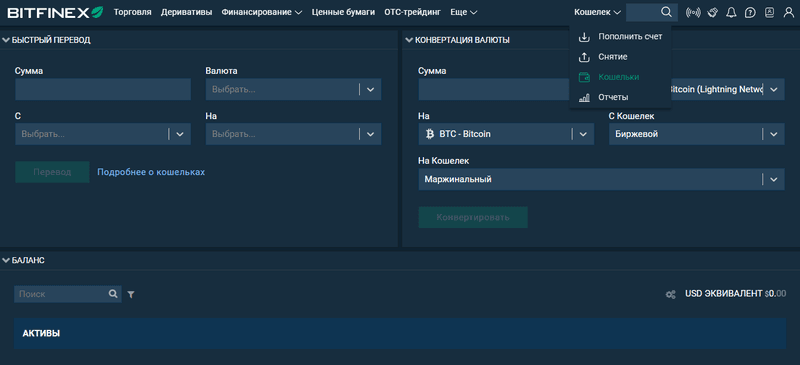Open the Торговля menu item
This screenshot has width=800, height=365.
[x=133, y=12]
